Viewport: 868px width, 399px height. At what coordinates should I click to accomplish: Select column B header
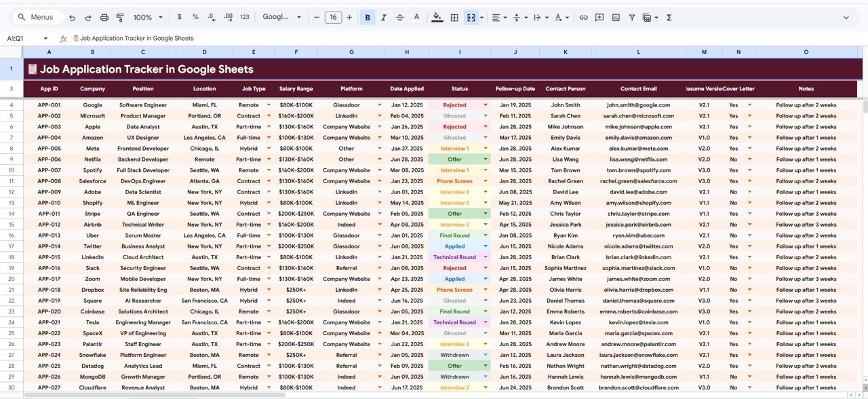(x=92, y=51)
